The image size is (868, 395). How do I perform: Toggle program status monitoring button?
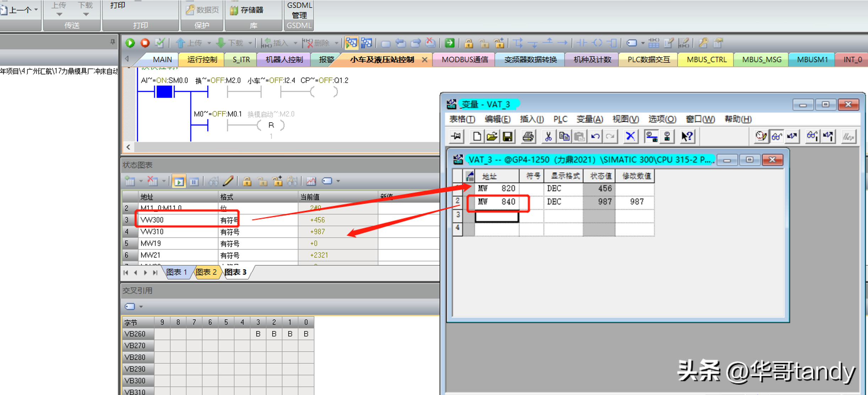coord(351,43)
